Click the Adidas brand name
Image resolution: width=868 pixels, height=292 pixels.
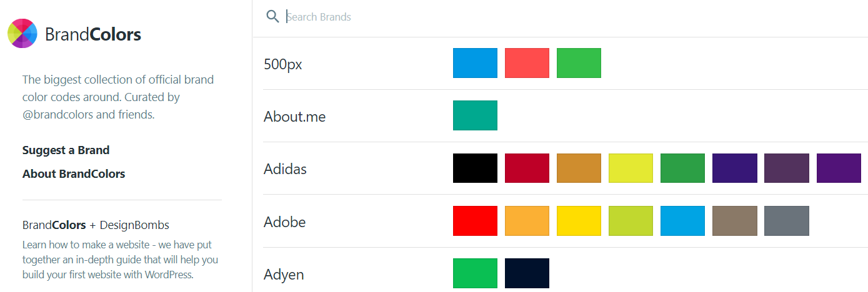click(x=286, y=169)
